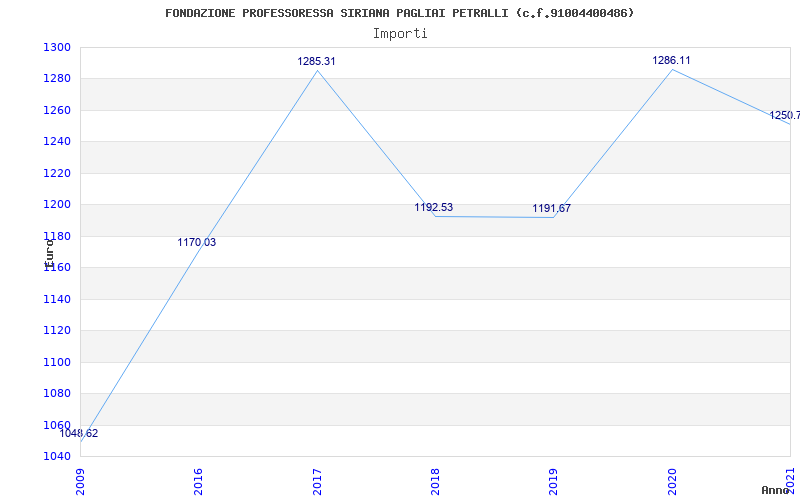800x500 pixels.
Task: Click the 1080 y-axis tick
Action: tap(57, 394)
